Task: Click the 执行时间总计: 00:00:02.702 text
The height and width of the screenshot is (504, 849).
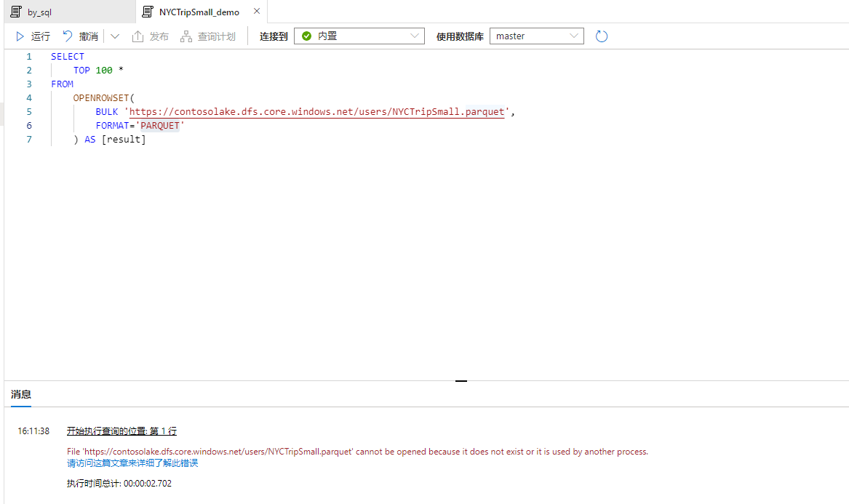Action: click(119, 484)
